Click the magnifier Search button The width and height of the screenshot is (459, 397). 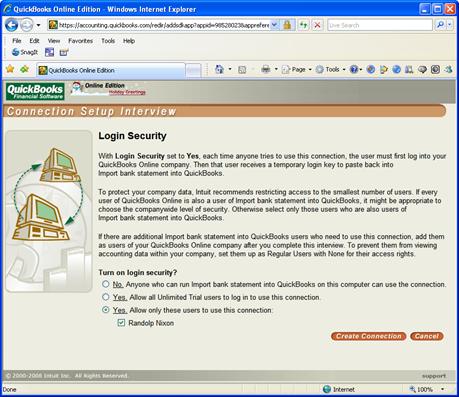click(440, 25)
